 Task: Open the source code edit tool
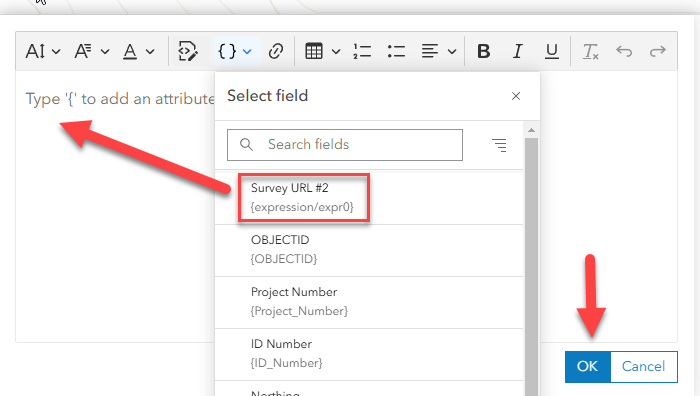pos(188,51)
